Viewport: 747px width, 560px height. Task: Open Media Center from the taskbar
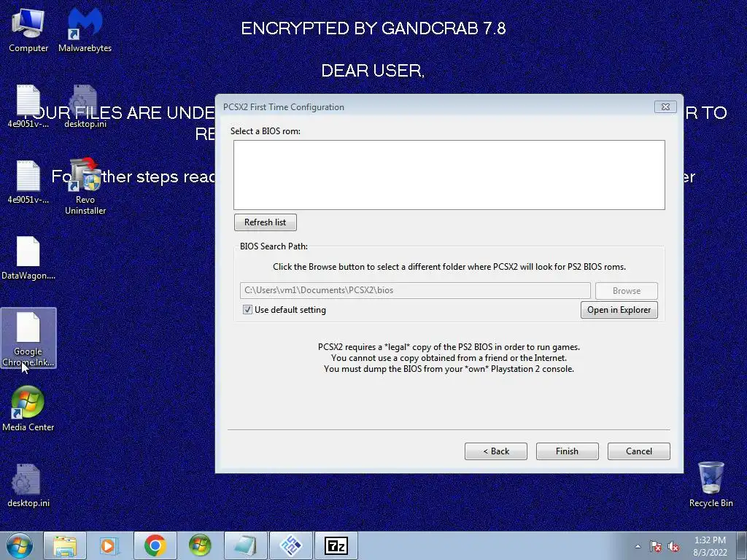pyautogui.click(x=200, y=545)
